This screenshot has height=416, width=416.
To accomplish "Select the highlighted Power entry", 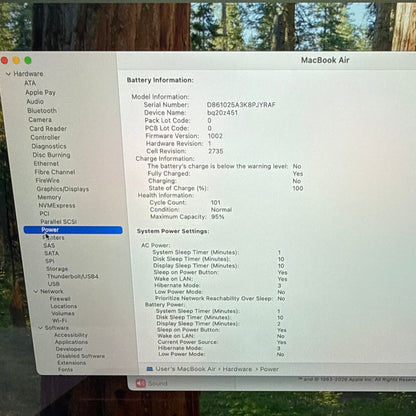I will coord(73,230).
